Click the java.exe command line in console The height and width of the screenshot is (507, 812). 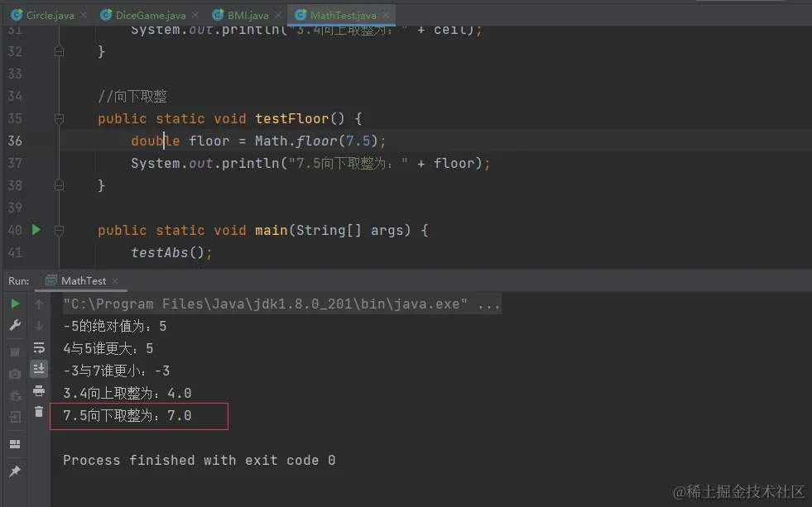pyautogui.click(x=281, y=304)
